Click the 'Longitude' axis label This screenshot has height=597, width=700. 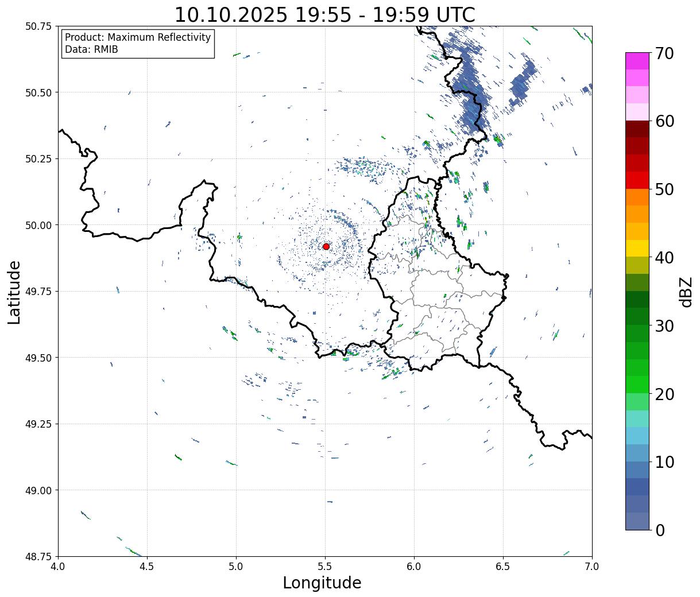(x=322, y=583)
